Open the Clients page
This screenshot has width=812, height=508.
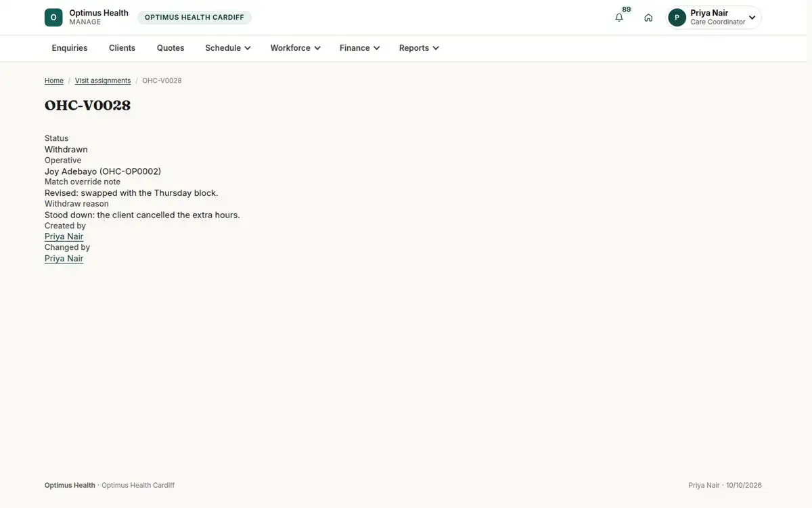[x=122, y=48]
